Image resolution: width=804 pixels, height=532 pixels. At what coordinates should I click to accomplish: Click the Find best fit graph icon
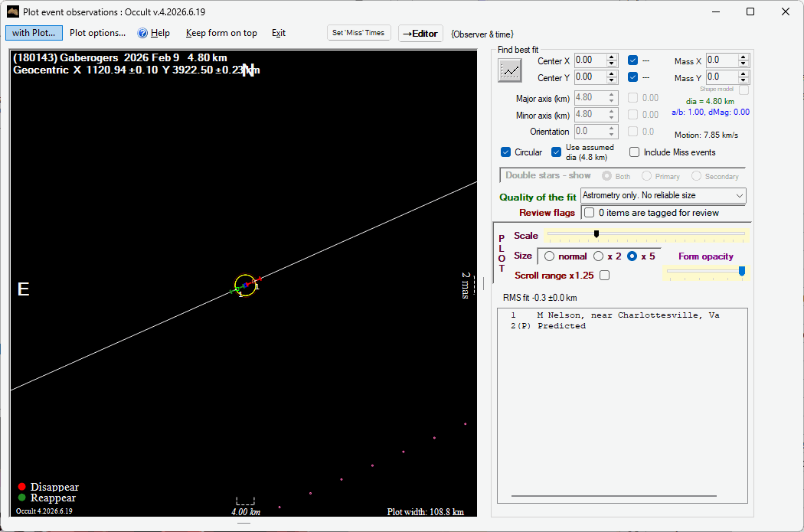click(x=510, y=70)
